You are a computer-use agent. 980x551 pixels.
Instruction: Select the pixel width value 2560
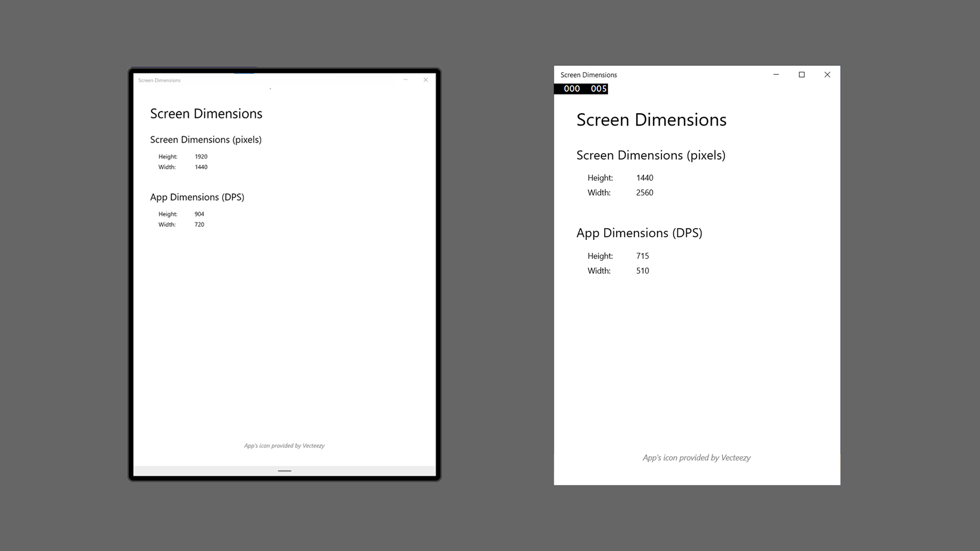[x=644, y=193]
